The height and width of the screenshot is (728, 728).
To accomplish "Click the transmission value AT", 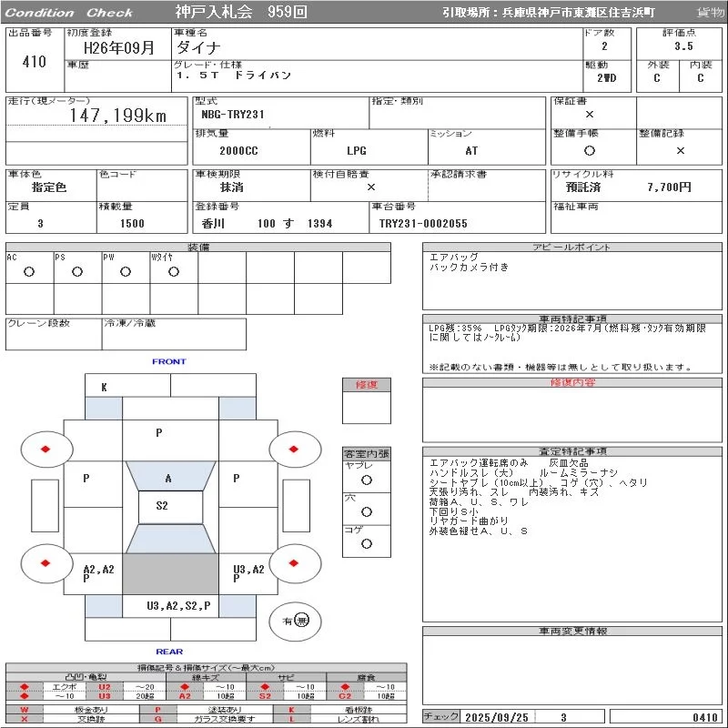I will (x=471, y=151).
